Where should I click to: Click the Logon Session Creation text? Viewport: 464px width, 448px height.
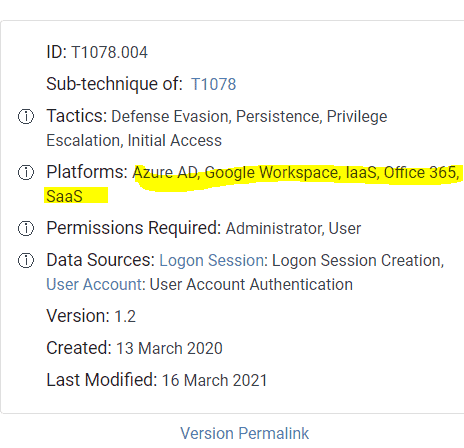[x=357, y=260]
